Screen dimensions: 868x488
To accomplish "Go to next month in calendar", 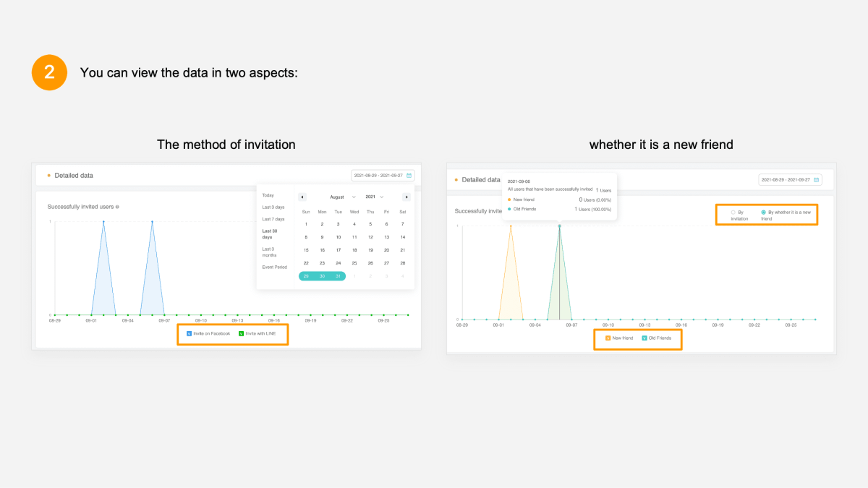I will click(406, 197).
